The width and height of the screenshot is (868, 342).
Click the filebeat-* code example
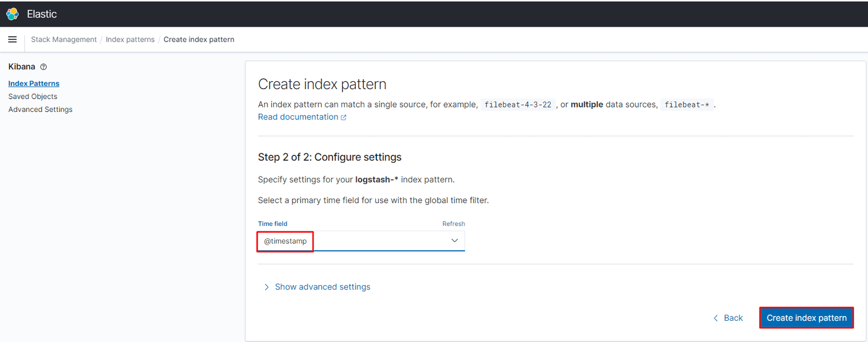click(687, 105)
